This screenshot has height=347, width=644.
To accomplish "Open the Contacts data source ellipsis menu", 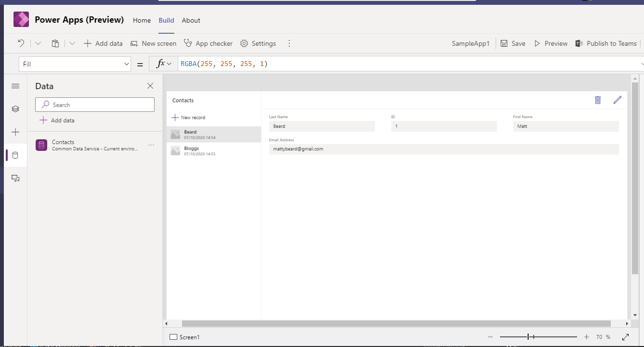I will point(151,145).
